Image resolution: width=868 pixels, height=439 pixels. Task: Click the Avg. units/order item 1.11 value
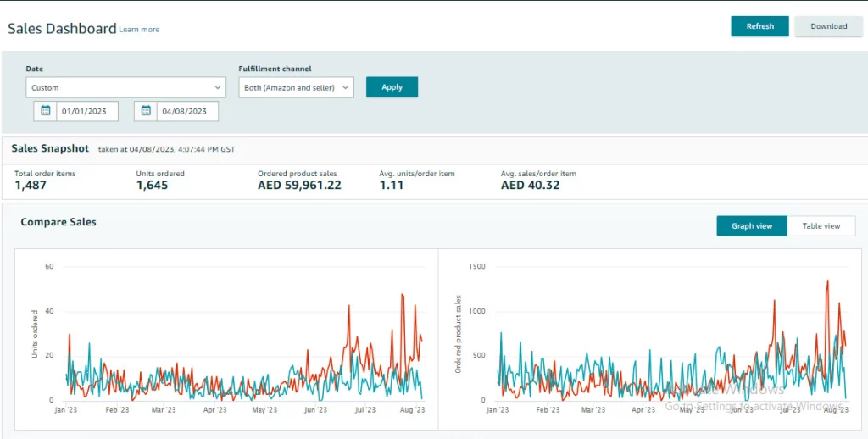(392, 186)
